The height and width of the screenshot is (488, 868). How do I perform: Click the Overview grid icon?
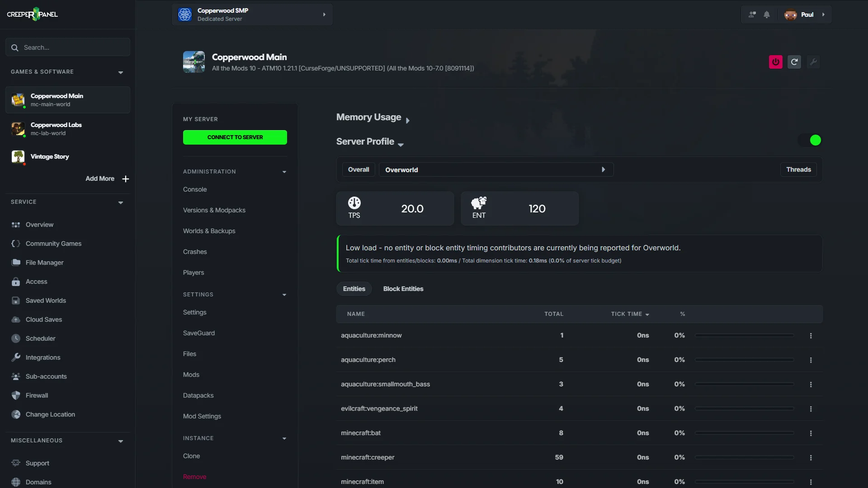pyautogui.click(x=16, y=225)
